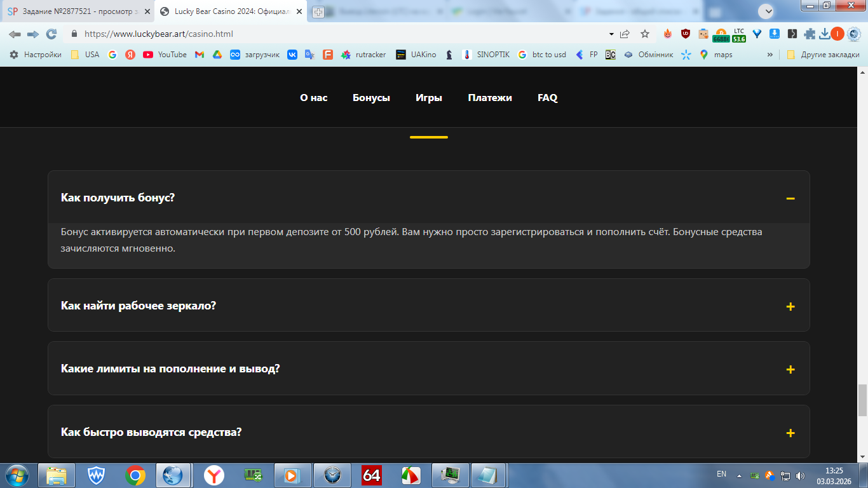
Task: Open the extensions puzzle piece menu
Action: [x=810, y=34]
